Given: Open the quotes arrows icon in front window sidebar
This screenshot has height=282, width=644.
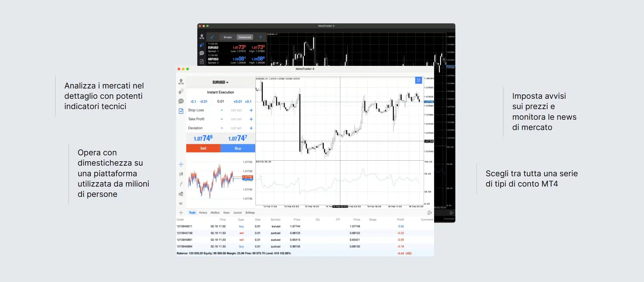Looking at the screenshot, I should pyautogui.click(x=181, y=91).
